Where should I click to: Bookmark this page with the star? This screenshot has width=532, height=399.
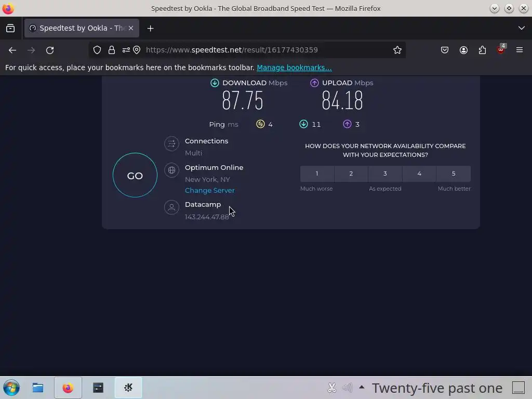[397, 50]
